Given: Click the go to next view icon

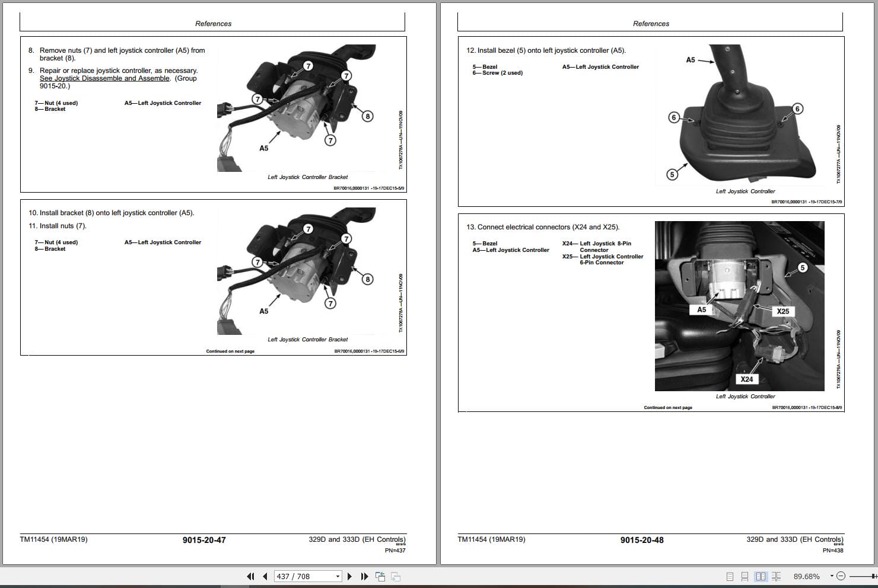Looking at the screenshot, I should point(395,576).
